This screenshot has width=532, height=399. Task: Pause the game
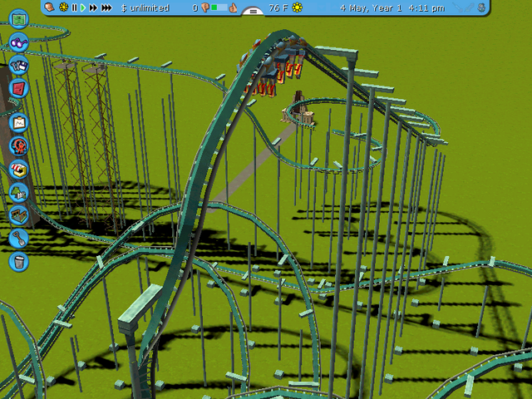coord(74,7)
